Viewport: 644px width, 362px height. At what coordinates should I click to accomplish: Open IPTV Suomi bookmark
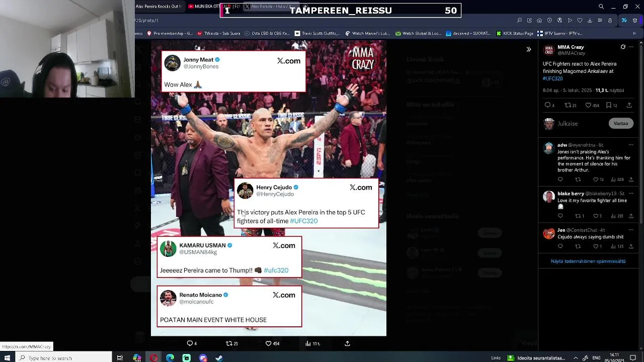(x=559, y=33)
